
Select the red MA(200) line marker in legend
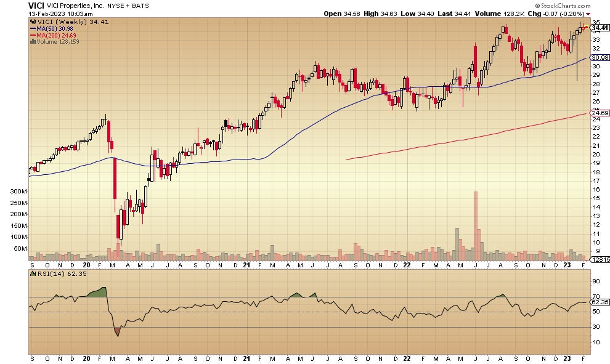(x=33, y=35)
